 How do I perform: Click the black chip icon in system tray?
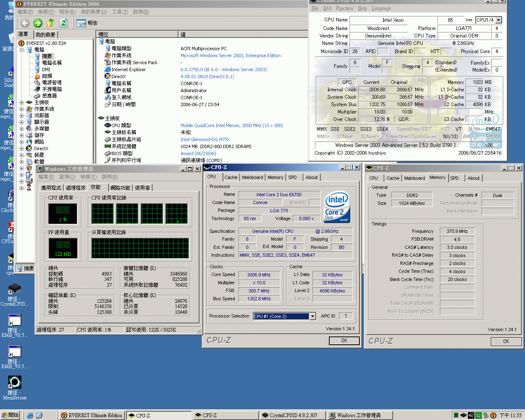click(463, 415)
